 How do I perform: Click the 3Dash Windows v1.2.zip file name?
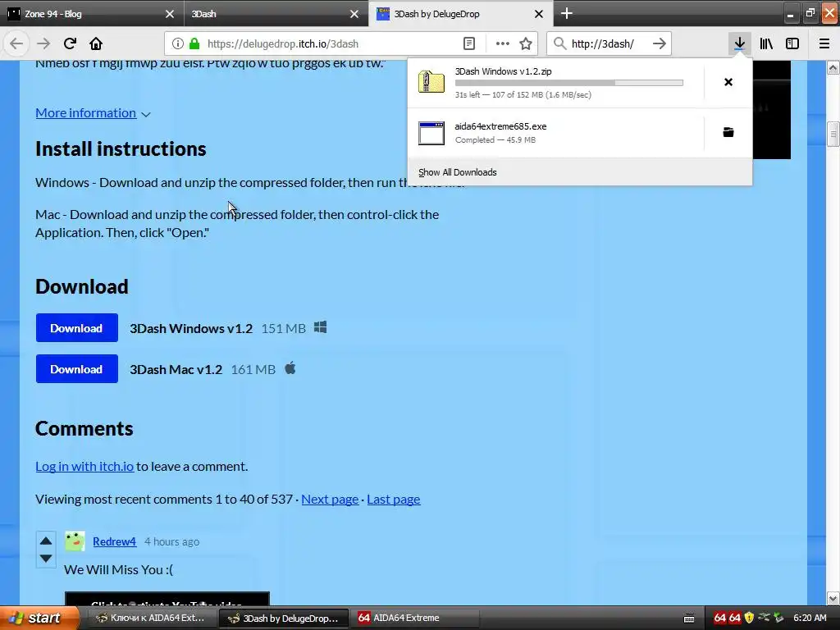point(503,71)
